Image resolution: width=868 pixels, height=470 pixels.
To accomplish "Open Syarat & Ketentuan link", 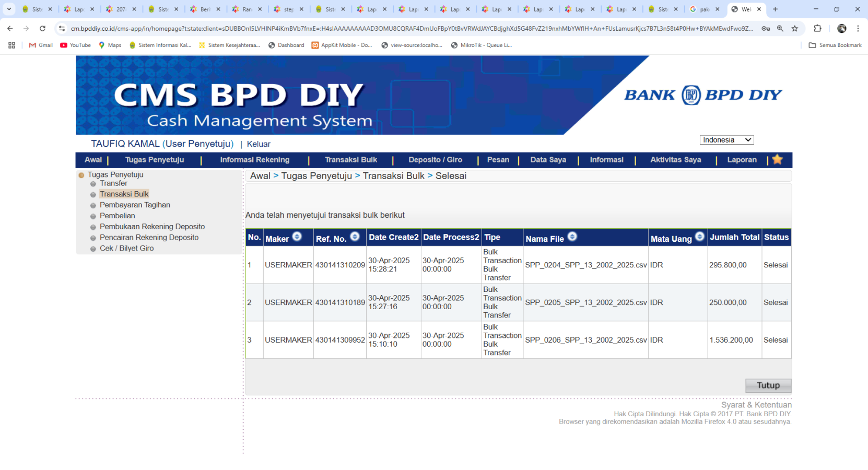I will [x=756, y=405].
